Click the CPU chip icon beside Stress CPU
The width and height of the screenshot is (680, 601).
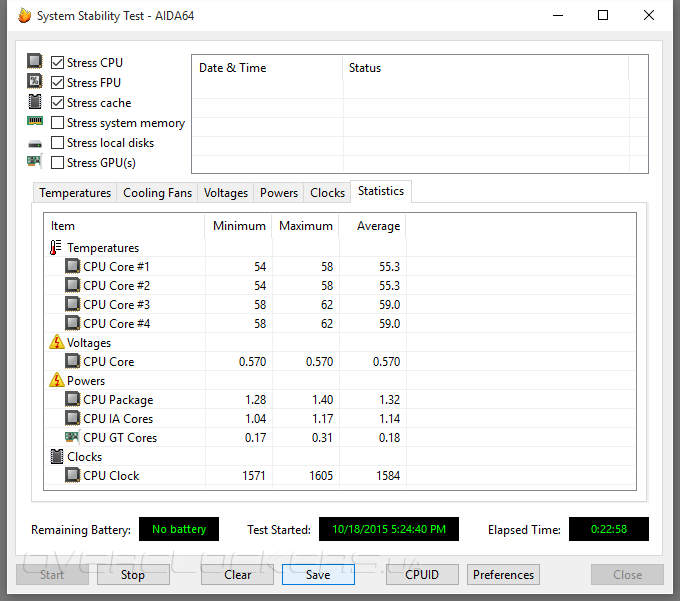(x=35, y=61)
